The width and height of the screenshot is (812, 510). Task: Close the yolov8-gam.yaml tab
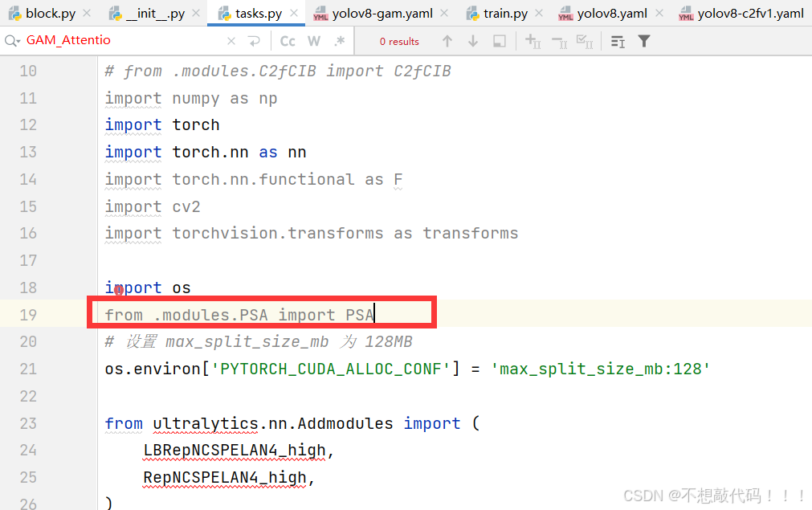pyautogui.click(x=444, y=13)
